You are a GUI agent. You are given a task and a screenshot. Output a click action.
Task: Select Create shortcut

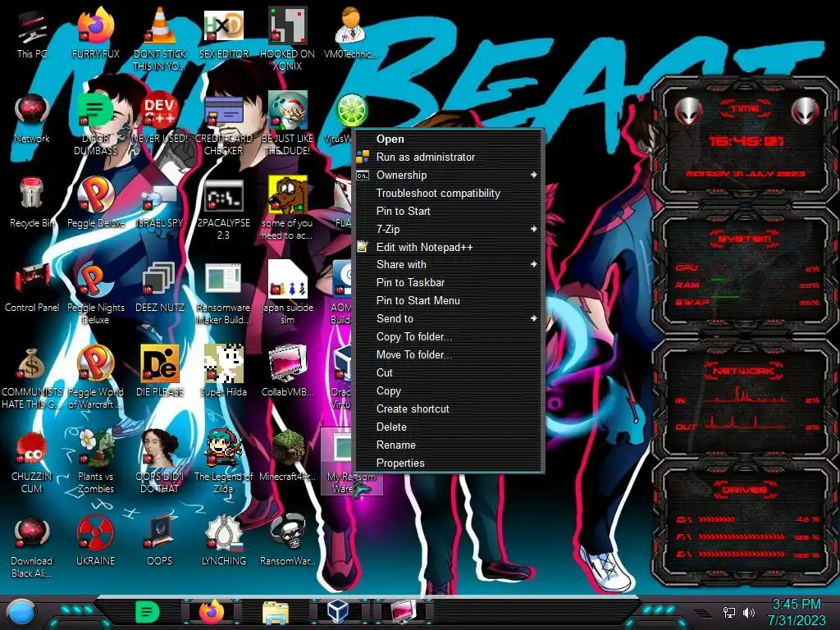coord(449,409)
